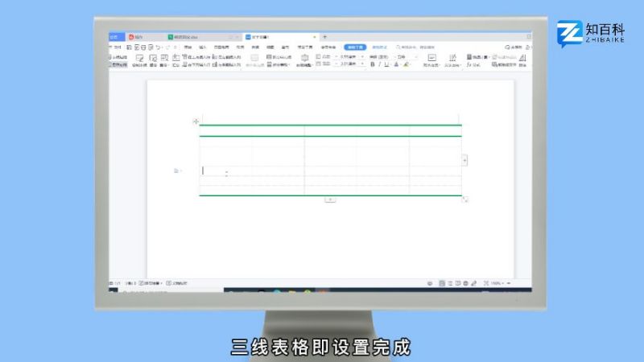This screenshot has width=644, height=362.
Task: Click the Split Cells button
Action: (x=279, y=57)
